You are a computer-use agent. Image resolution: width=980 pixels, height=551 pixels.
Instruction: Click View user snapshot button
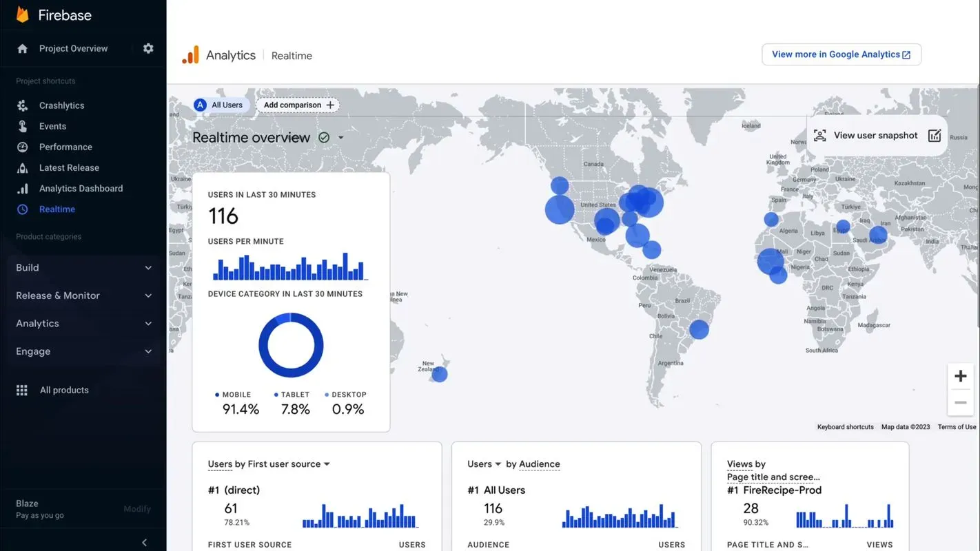pyautogui.click(x=877, y=136)
